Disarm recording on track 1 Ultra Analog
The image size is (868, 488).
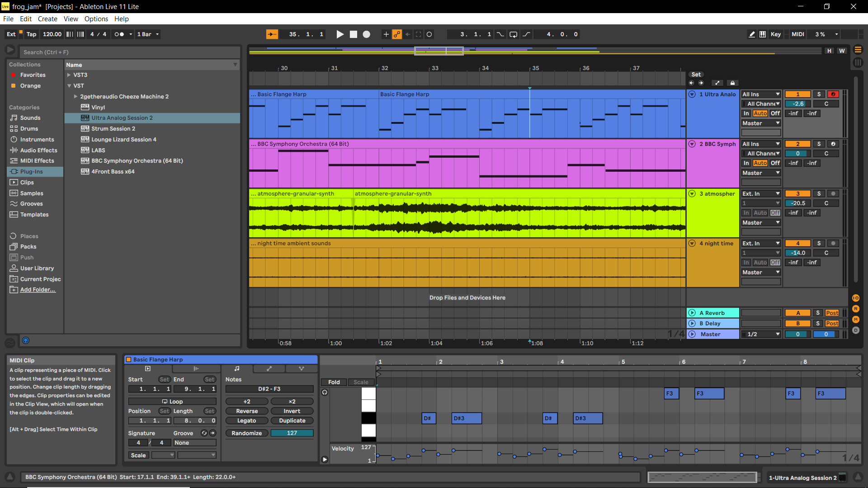[x=833, y=94]
